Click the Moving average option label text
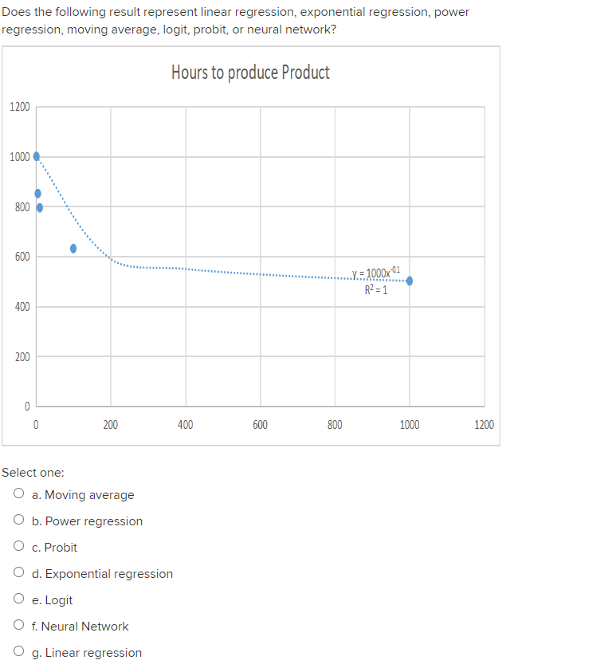The image size is (616, 672). pos(83,494)
